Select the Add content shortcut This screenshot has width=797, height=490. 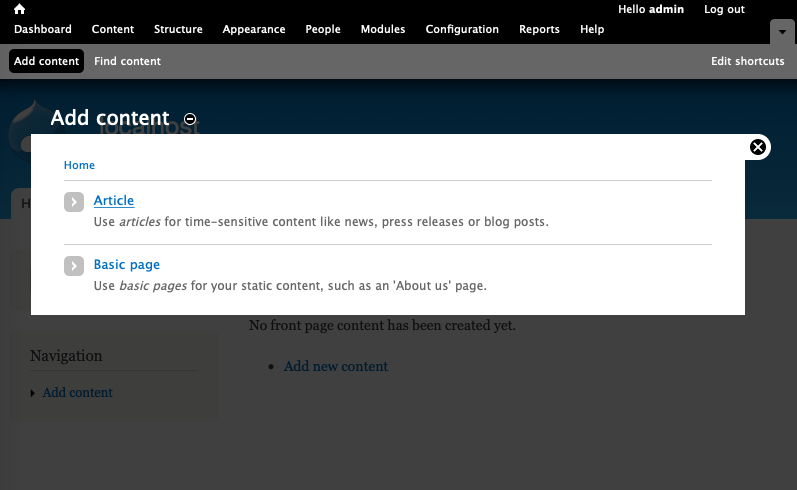click(46, 61)
